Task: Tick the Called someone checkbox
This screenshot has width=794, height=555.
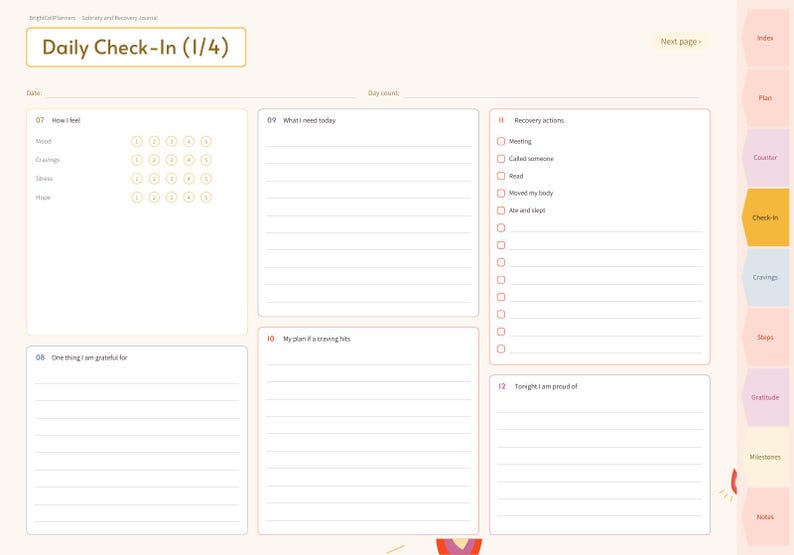Action: [x=501, y=158]
